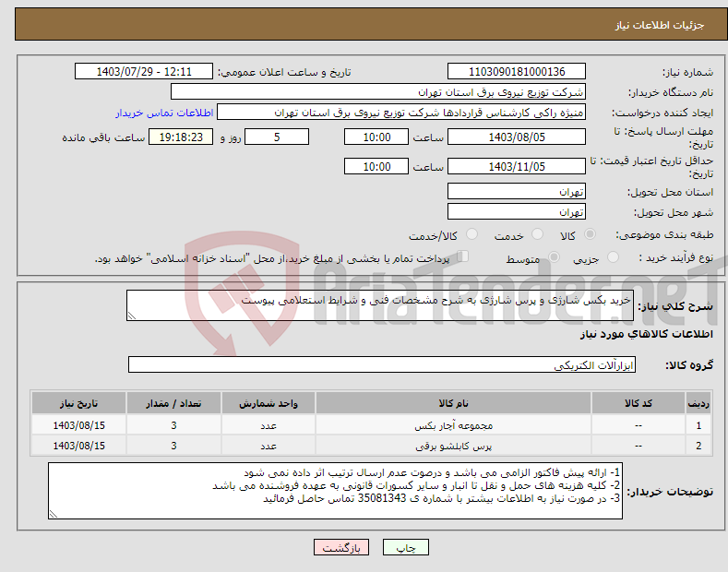
Task: Click the resize handle of description text area
Action: click(x=132, y=316)
